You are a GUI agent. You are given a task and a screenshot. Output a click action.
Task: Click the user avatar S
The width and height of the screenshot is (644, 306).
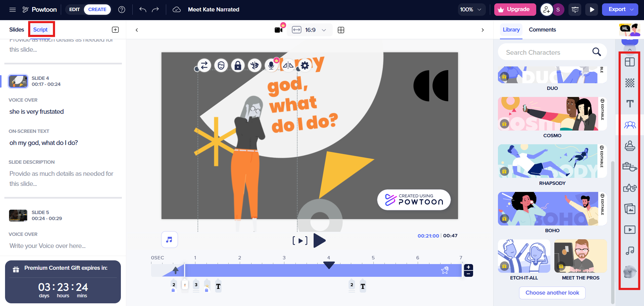pyautogui.click(x=558, y=9)
